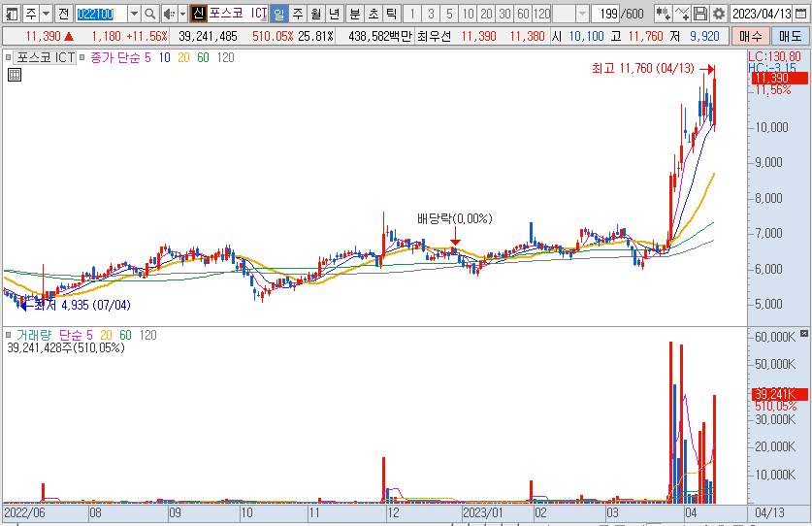Click the LC:130,80 axis label
The height and width of the screenshot is (526, 812).
(x=775, y=56)
